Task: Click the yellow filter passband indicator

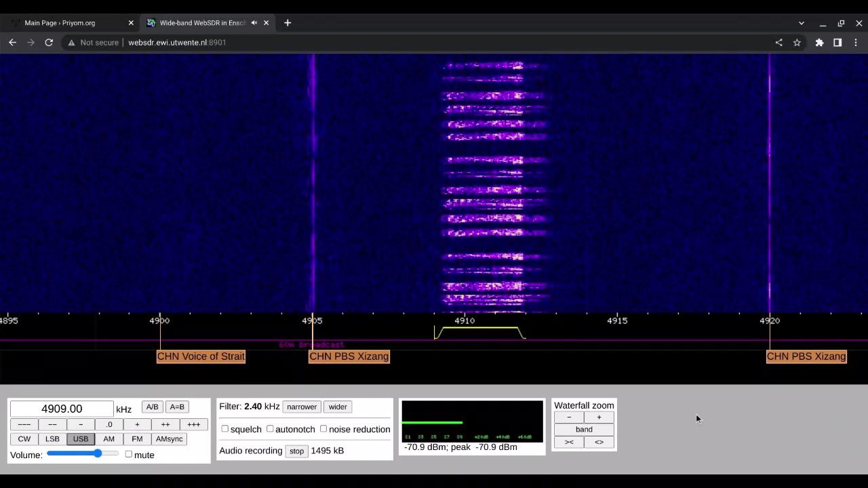Action: (480, 332)
